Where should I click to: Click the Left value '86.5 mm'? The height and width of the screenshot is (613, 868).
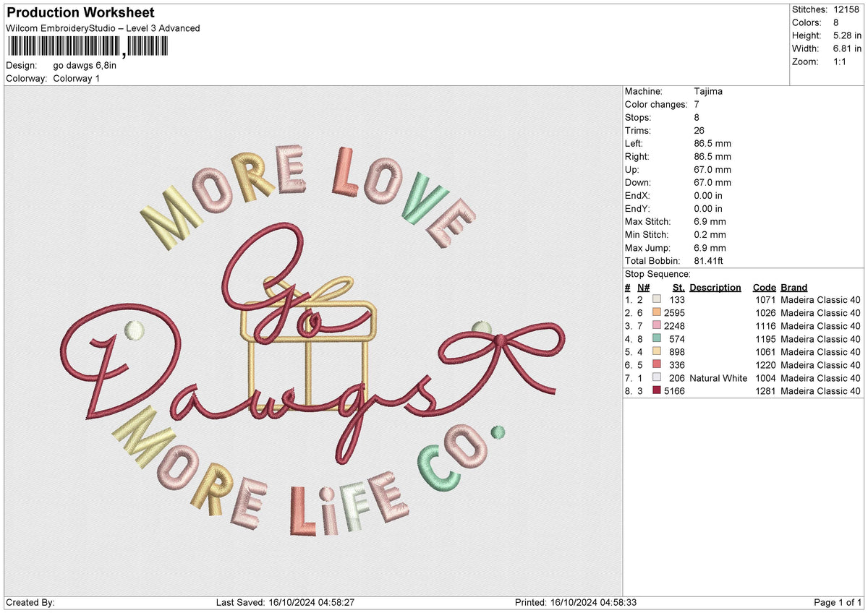(x=712, y=143)
